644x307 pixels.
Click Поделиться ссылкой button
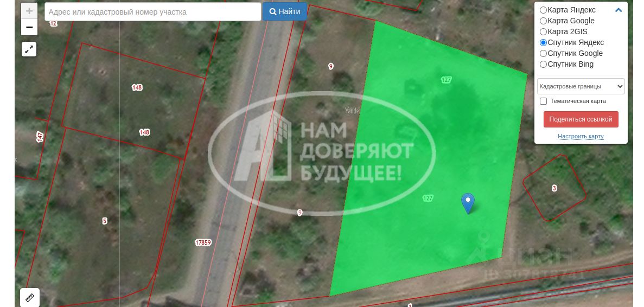pyautogui.click(x=581, y=119)
